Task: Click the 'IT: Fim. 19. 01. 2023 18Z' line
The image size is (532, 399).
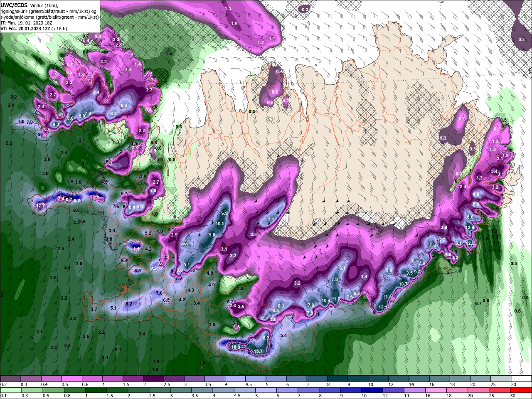Action: pyautogui.click(x=25, y=23)
